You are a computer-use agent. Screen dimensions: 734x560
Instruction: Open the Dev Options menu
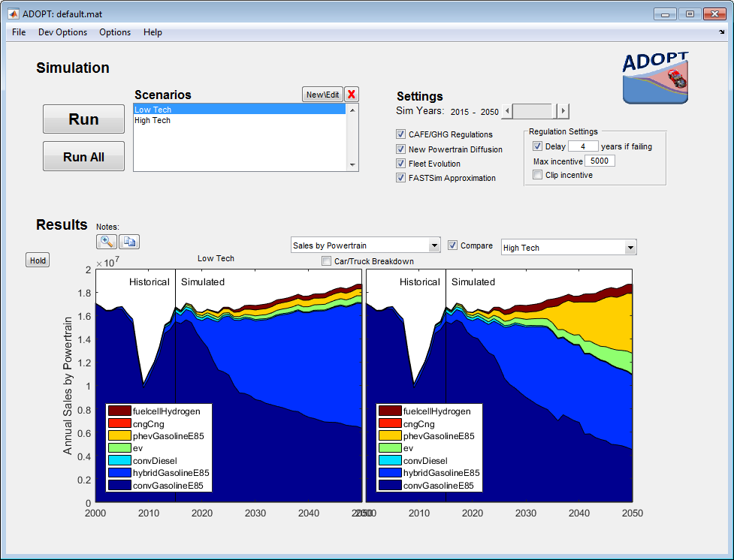click(62, 32)
